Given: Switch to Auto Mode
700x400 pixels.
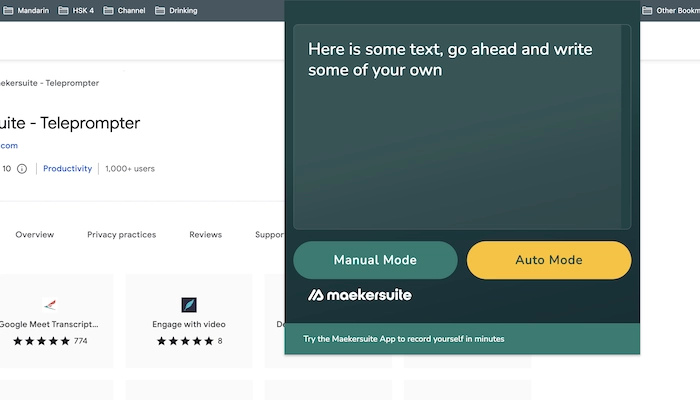Looking at the screenshot, I should pos(549,260).
